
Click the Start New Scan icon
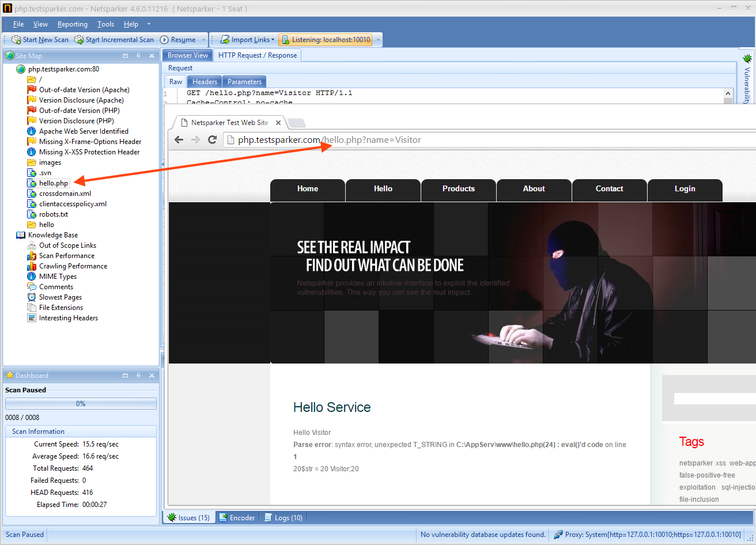coord(17,39)
